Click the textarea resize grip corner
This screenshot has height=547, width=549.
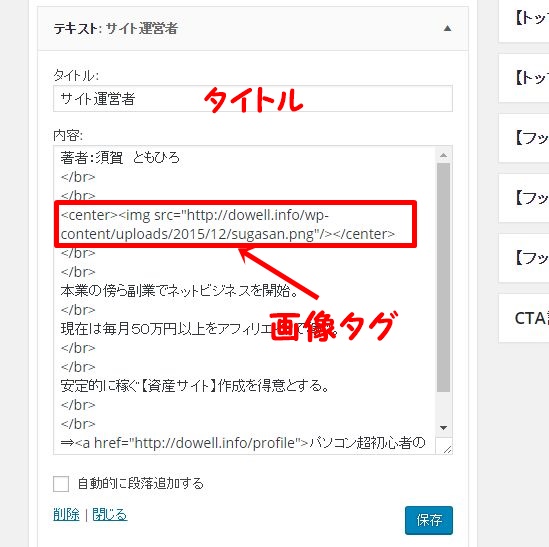(447, 449)
